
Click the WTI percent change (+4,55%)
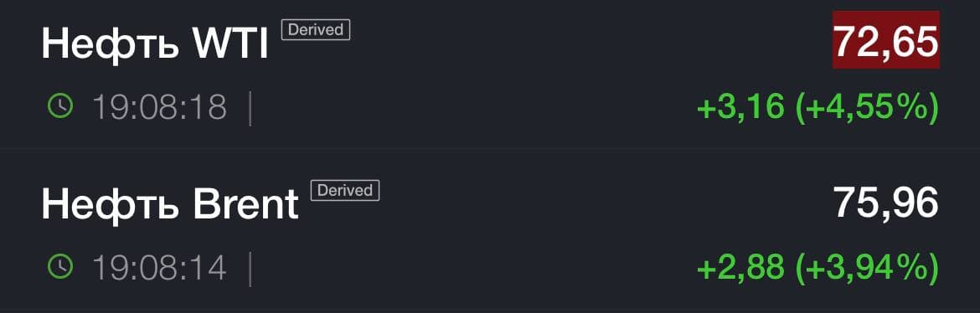coord(868,107)
